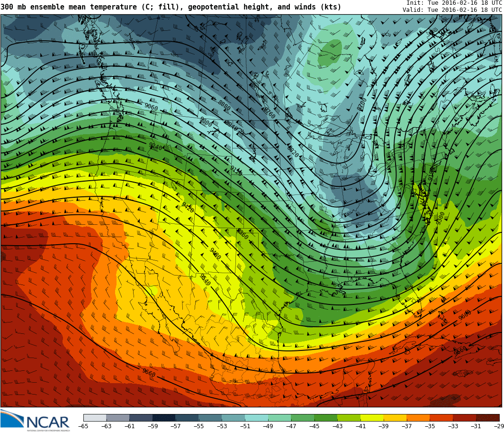Image resolution: width=504 pixels, height=432 pixels.
Task: Click the 9000 height contour label
Action: pyautogui.click(x=206, y=121)
